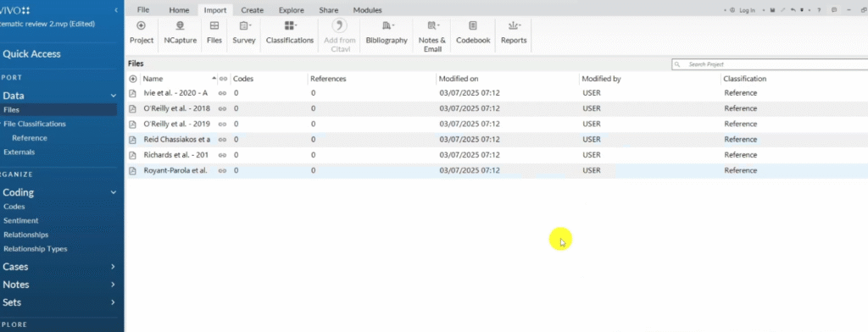Select the file O'Reilly et al. - 2018

[x=176, y=108]
